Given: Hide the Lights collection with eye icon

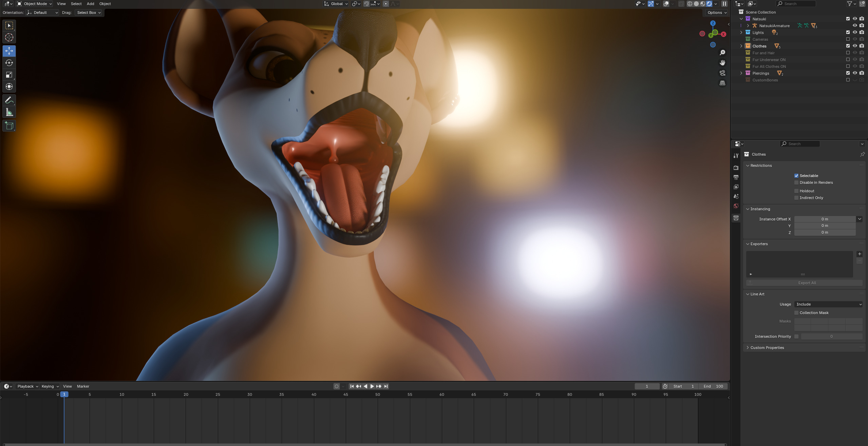Looking at the screenshot, I should 855,32.
